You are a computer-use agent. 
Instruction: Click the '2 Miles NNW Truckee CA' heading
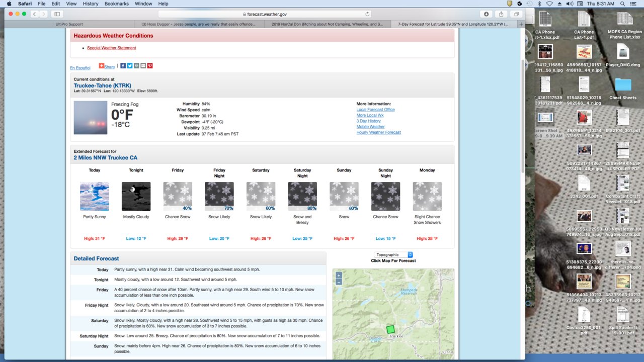click(x=106, y=157)
